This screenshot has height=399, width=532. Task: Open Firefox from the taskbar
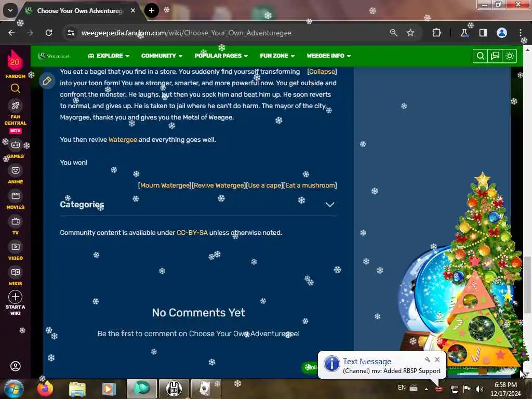click(45, 389)
